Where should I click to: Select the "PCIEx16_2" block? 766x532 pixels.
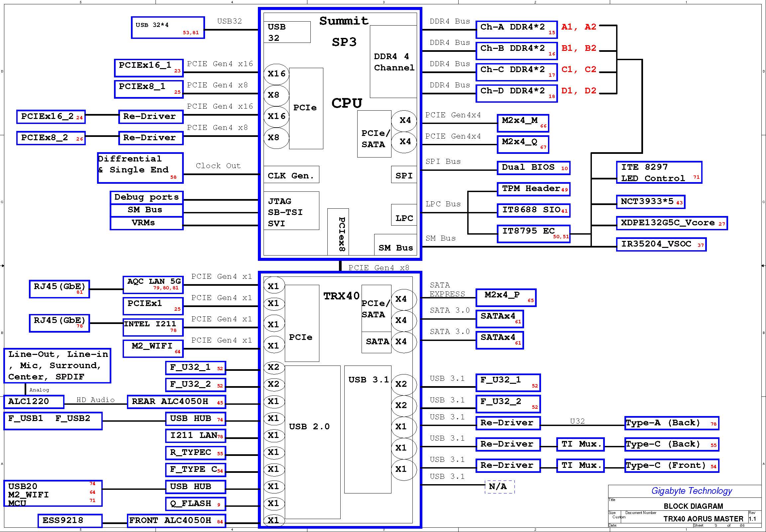point(51,117)
